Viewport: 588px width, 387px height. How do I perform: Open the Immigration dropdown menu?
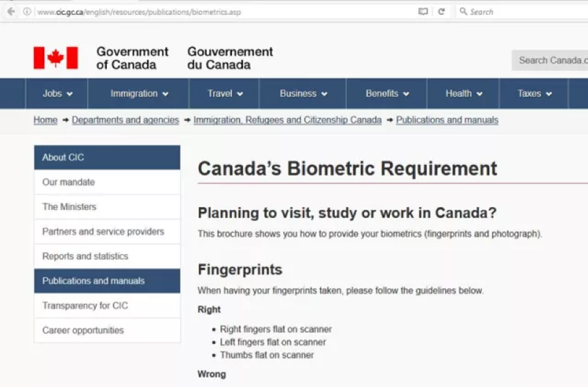[x=139, y=93]
